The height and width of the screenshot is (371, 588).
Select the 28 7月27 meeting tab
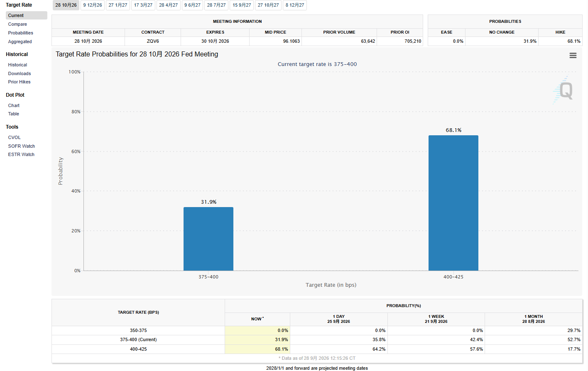(x=216, y=5)
